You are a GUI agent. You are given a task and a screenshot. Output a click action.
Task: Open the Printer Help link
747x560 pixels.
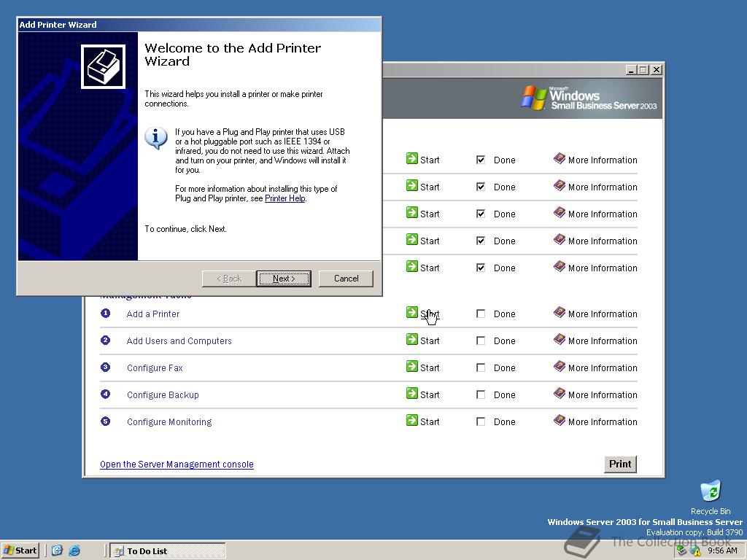[285, 198]
